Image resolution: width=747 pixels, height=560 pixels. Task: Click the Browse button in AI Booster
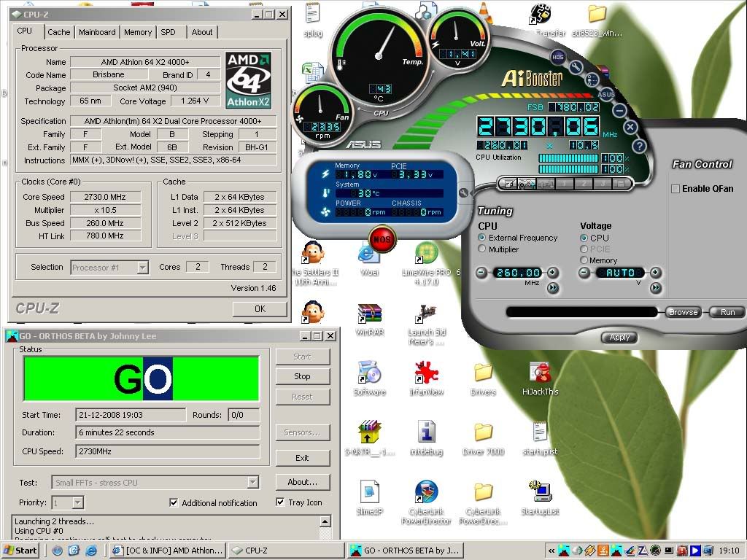tap(683, 312)
